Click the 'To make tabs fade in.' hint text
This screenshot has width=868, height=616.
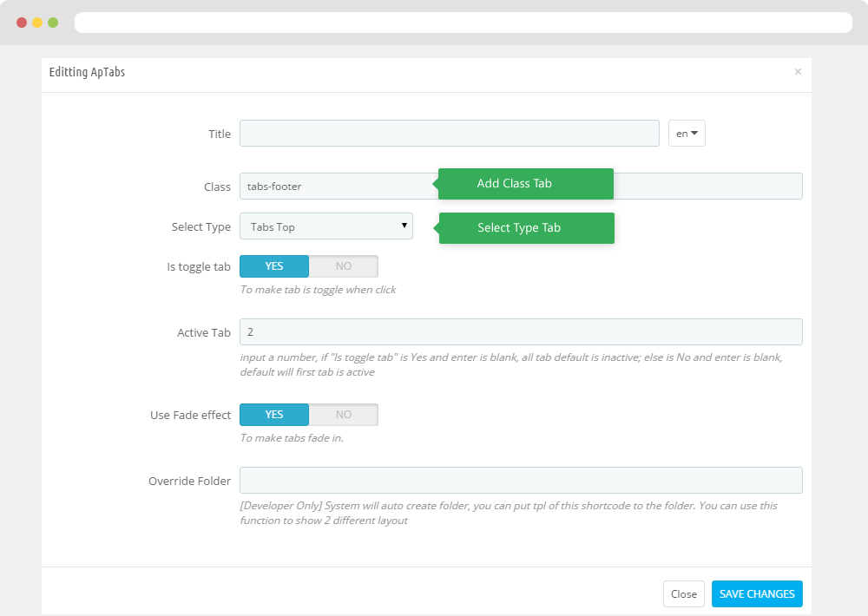pyautogui.click(x=292, y=438)
